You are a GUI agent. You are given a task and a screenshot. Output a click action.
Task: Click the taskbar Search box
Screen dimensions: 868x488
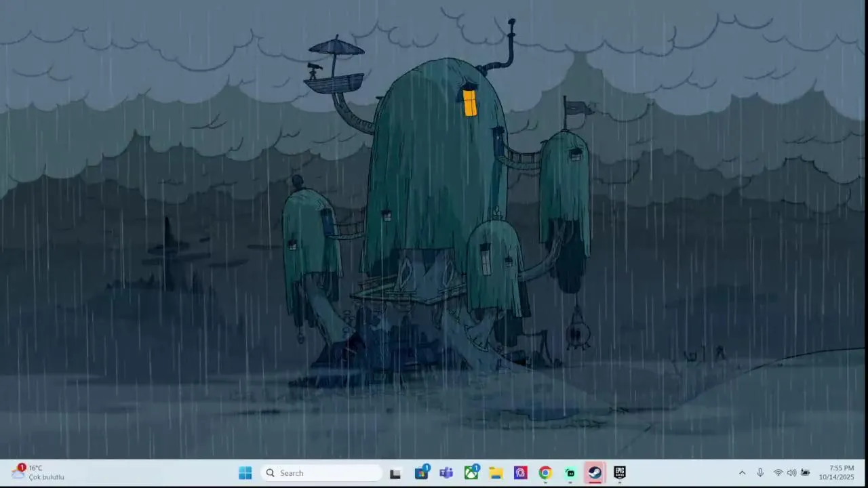[x=322, y=473]
